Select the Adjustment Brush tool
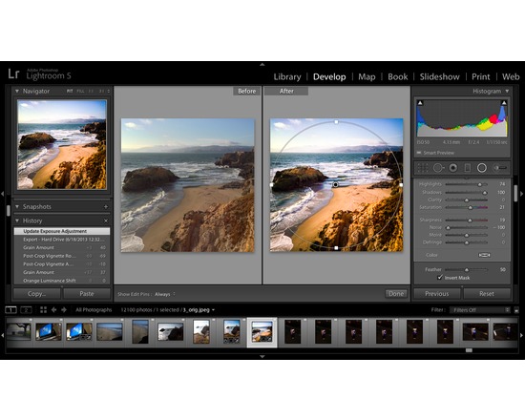This screenshot has height=420, width=525. click(499, 168)
